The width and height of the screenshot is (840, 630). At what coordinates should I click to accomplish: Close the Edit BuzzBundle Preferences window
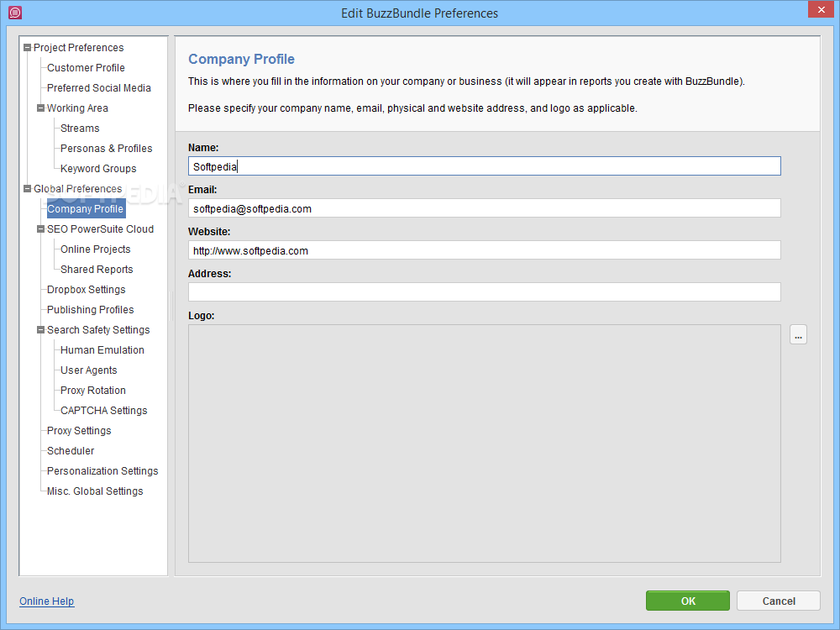pyautogui.click(x=822, y=9)
